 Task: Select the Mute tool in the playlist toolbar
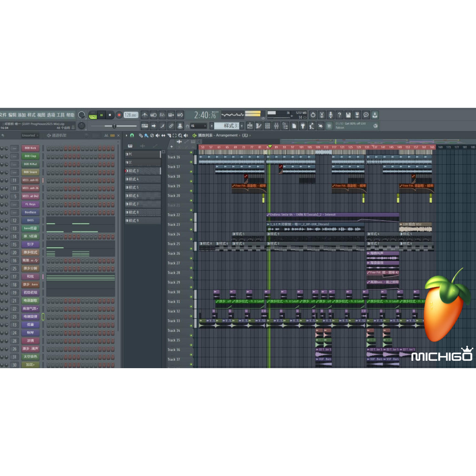(x=157, y=135)
